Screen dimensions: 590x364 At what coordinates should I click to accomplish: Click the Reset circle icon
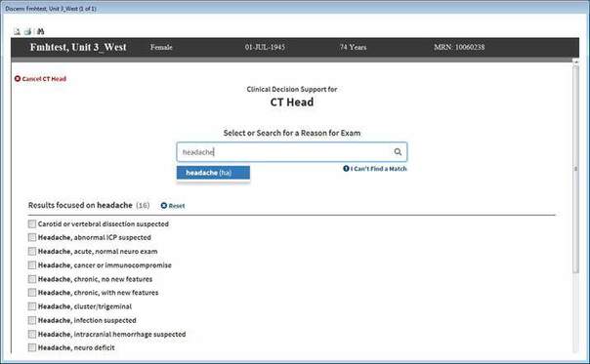(x=164, y=206)
